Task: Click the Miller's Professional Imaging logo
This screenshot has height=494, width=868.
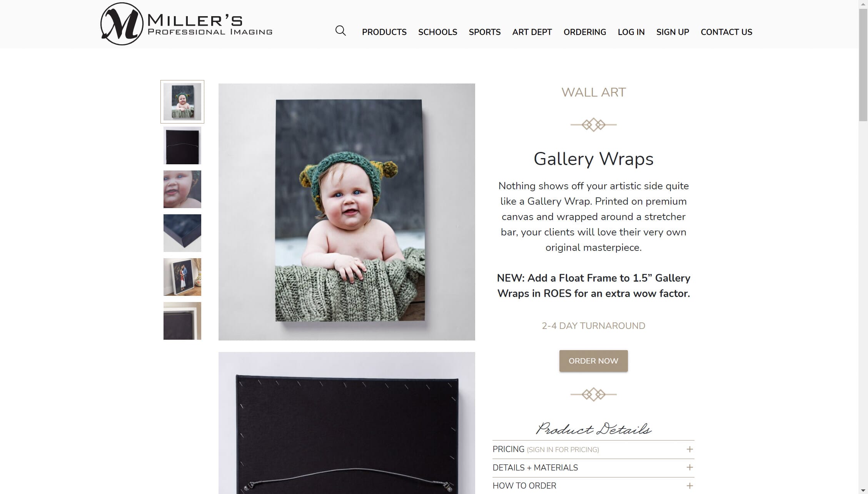Action: (186, 24)
